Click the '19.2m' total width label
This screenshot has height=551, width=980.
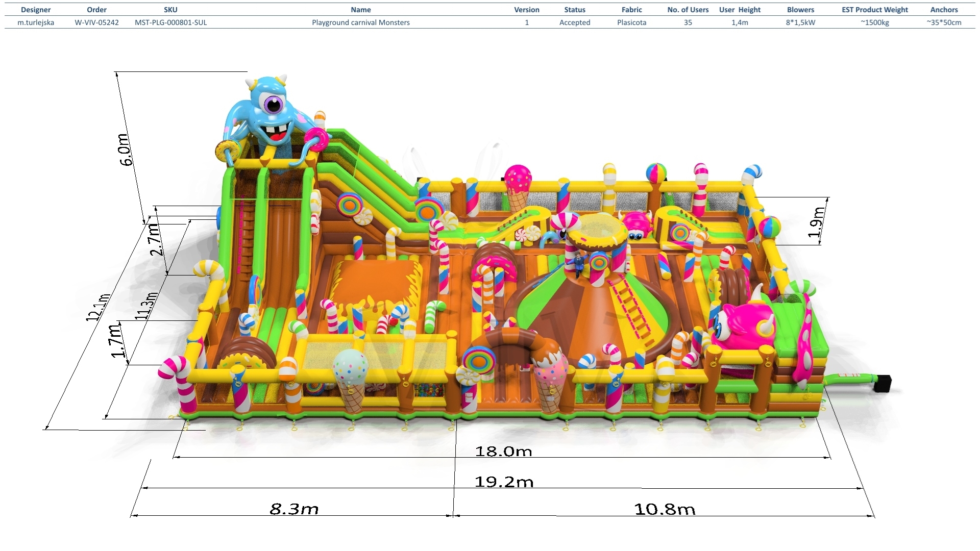(504, 482)
